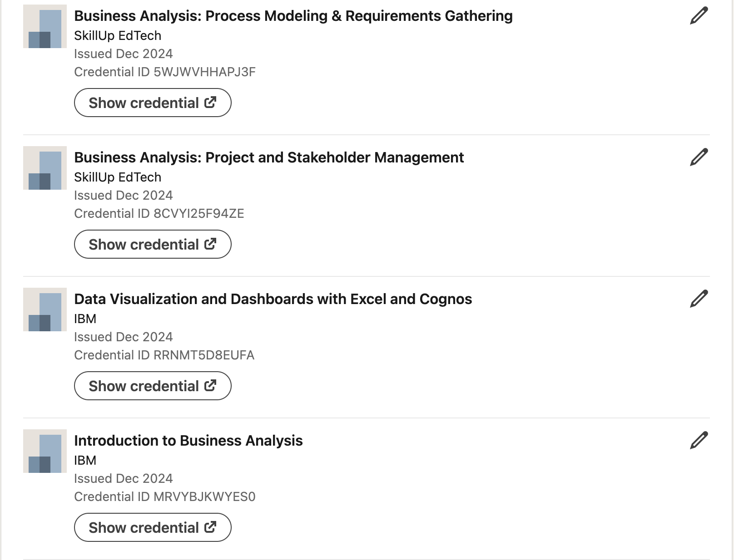
Task: Open the Business Analysis: Process Modeling title
Action: (x=293, y=16)
